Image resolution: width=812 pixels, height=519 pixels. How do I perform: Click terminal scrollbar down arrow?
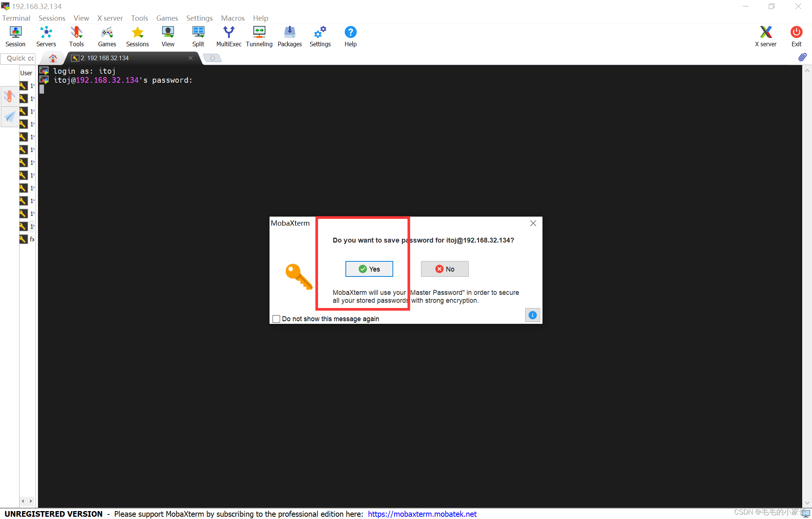[x=807, y=503]
